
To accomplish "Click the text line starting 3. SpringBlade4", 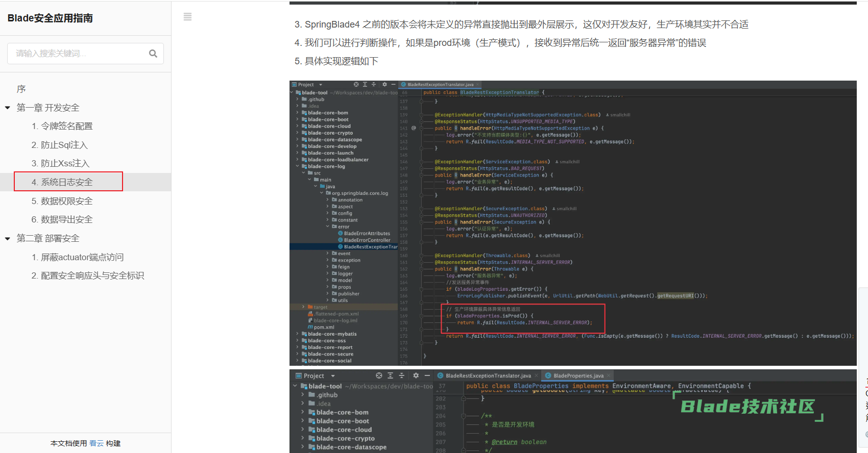I will pyautogui.click(x=521, y=24).
